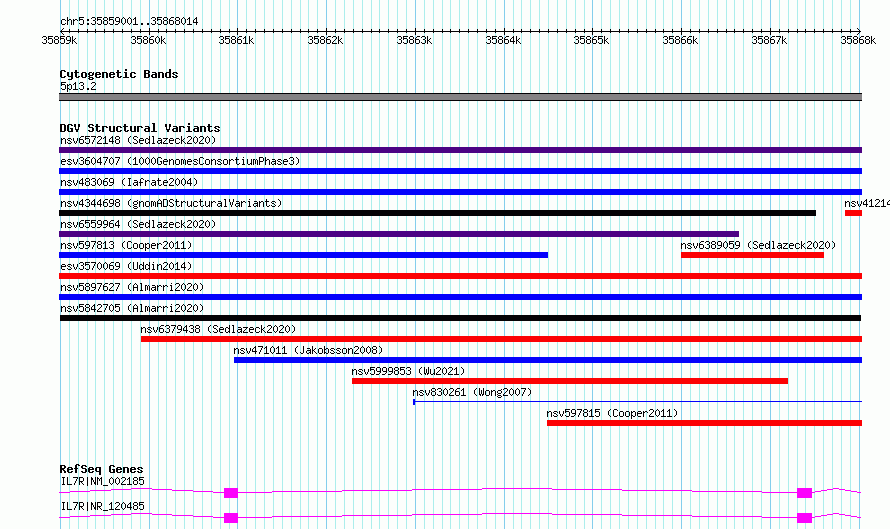Screen dimensions: 890x529
Task: Click the 35866k ruler label
Action: click(x=681, y=40)
